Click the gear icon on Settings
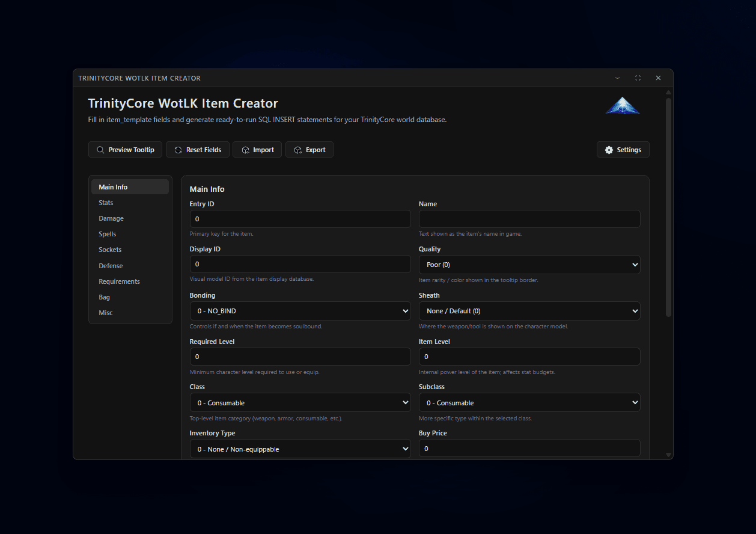The width and height of the screenshot is (756, 534). coord(609,150)
